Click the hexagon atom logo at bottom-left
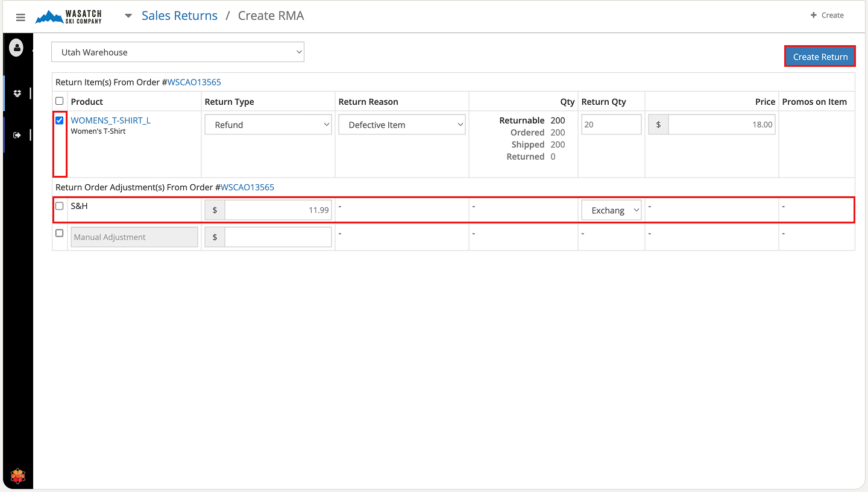This screenshot has width=868, height=492. (x=18, y=476)
